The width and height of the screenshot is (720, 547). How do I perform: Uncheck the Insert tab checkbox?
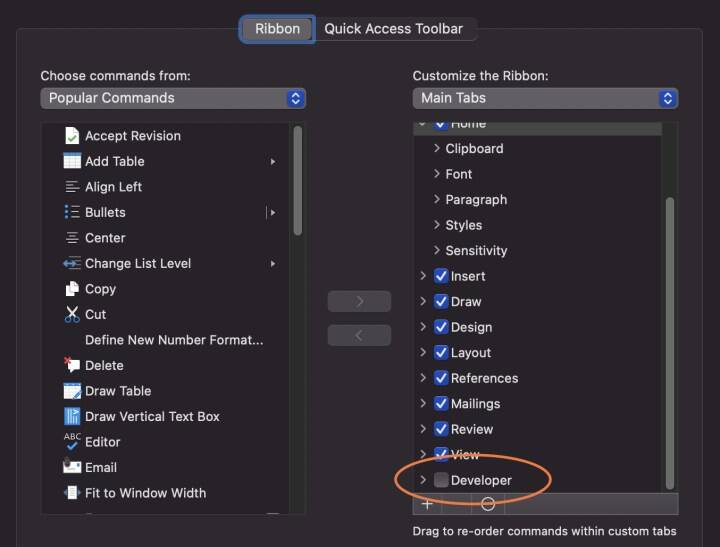point(441,276)
